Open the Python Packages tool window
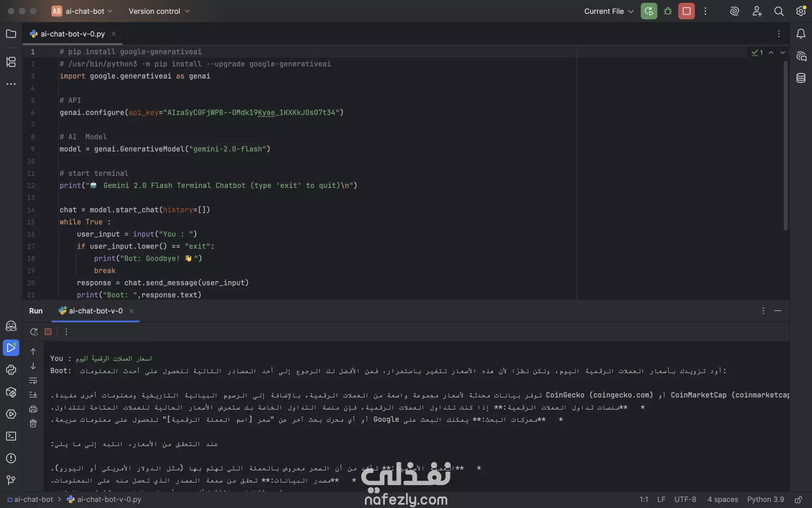 11,392
